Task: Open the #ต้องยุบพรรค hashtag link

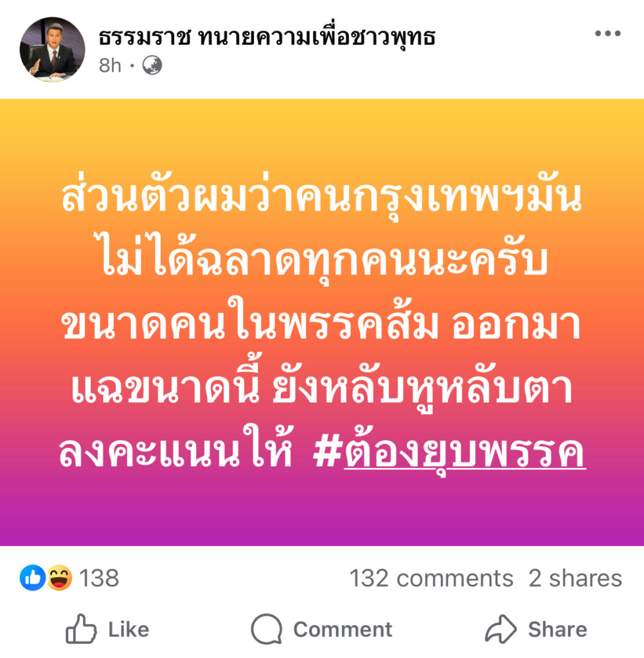Action: 449,452
